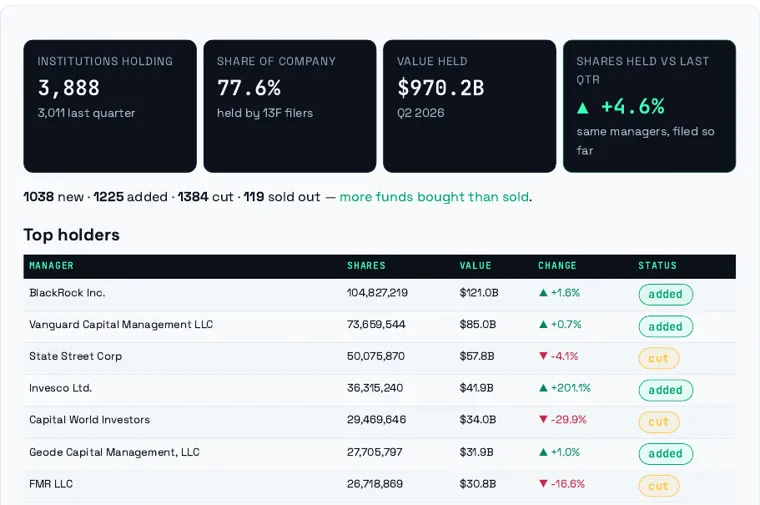The height and width of the screenshot is (505, 760).
Task: Click '3,011 last quarter' subtext
Action: (86, 113)
